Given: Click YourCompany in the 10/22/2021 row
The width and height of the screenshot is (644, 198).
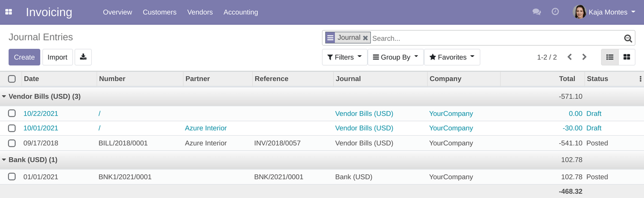Looking at the screenshot, I should (451, 114).
